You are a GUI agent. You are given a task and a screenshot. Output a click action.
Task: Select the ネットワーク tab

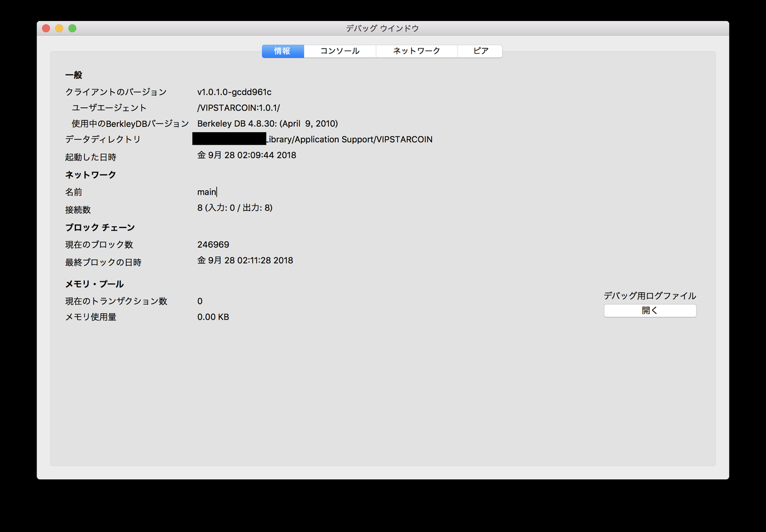417,51
